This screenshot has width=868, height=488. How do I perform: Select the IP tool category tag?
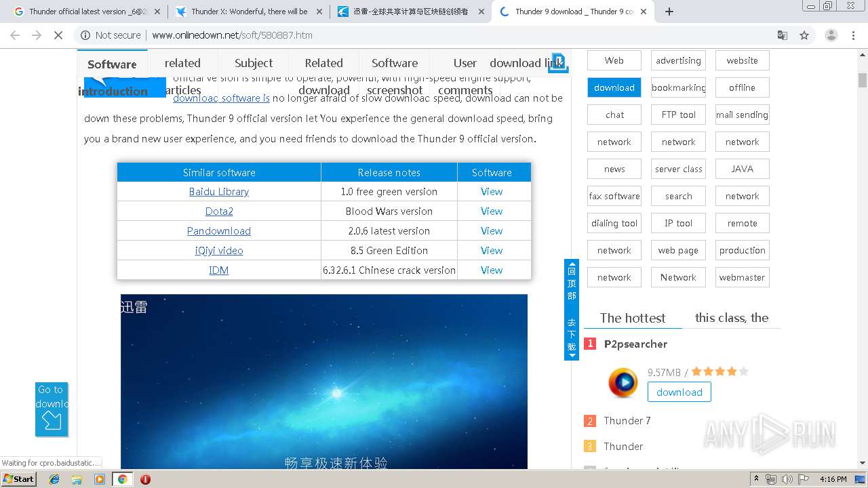(x=678, y=223)
